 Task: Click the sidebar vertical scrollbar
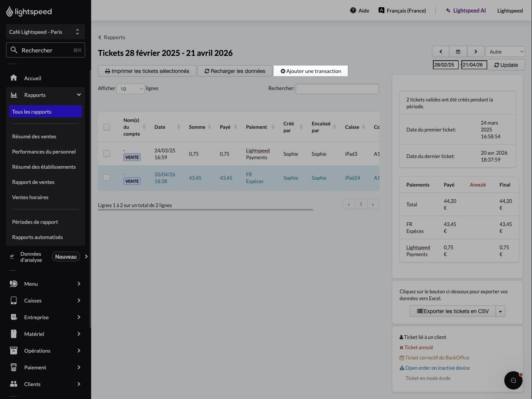point(90,198)
